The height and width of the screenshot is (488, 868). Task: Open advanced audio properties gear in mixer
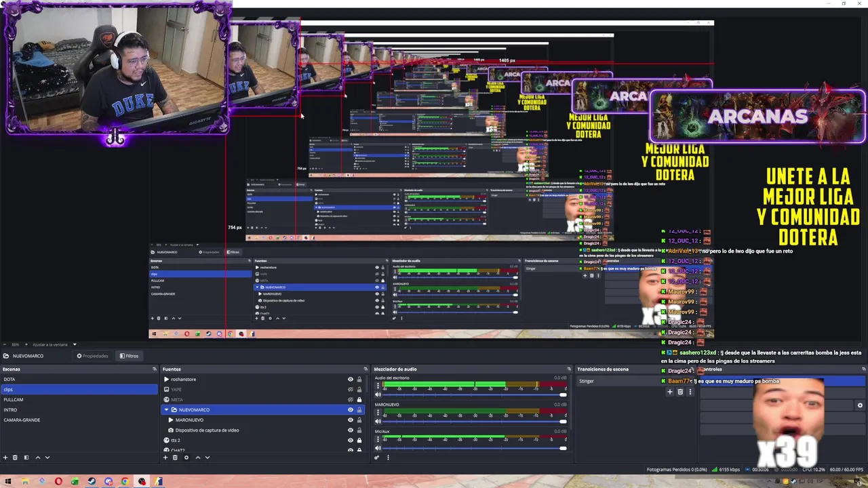377,457
